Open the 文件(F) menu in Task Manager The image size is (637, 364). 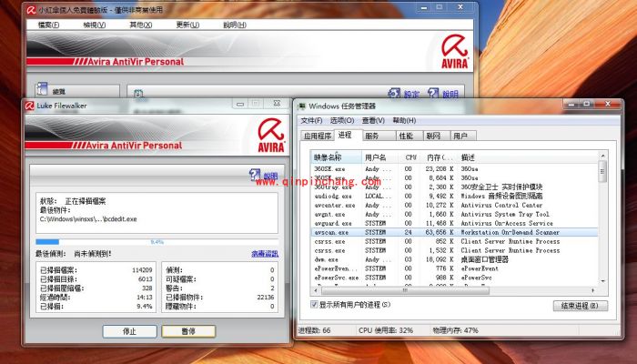point(311,120)
